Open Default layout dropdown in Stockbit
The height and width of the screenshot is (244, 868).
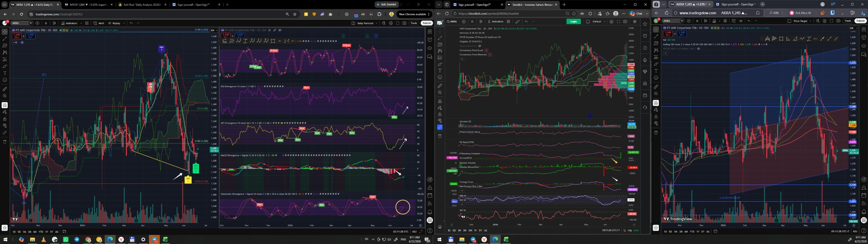point(598,21)
